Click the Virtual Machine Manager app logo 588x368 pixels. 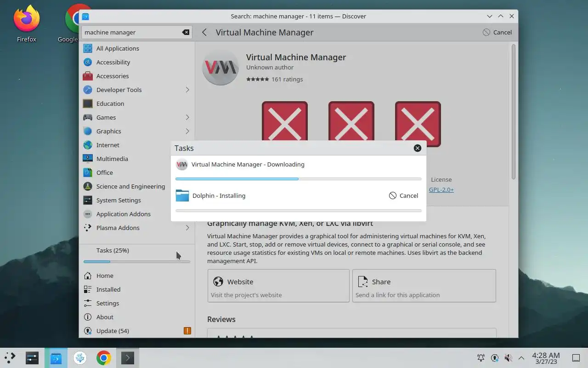click(220, 67)
